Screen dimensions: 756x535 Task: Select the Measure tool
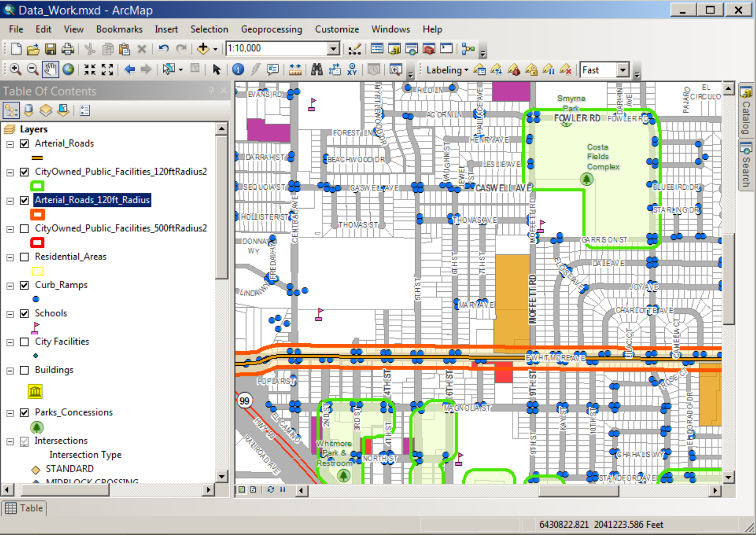click(295, 70)
